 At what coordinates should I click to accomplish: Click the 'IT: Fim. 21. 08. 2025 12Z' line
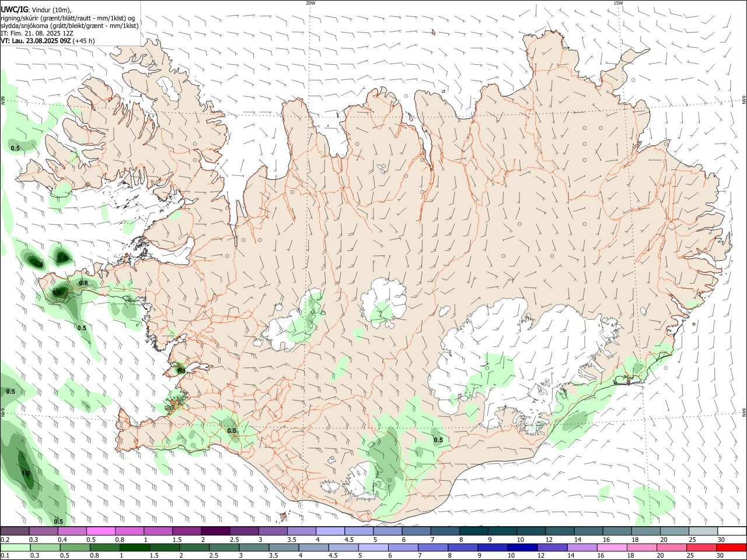point(37,33)
